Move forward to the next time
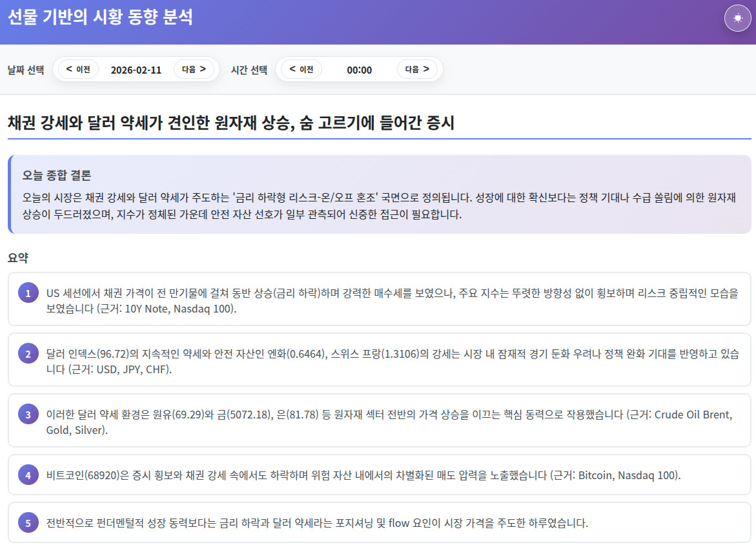Viewport: 756px width, 545px height. (417, 69)
